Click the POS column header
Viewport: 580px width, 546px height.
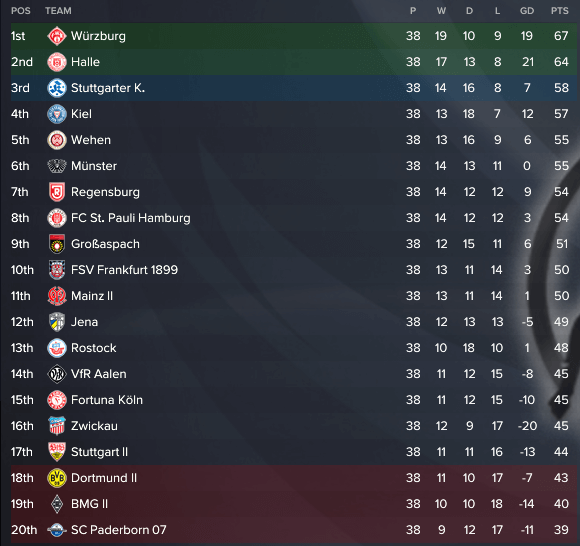pyautogui.click(x=21, y=11)
